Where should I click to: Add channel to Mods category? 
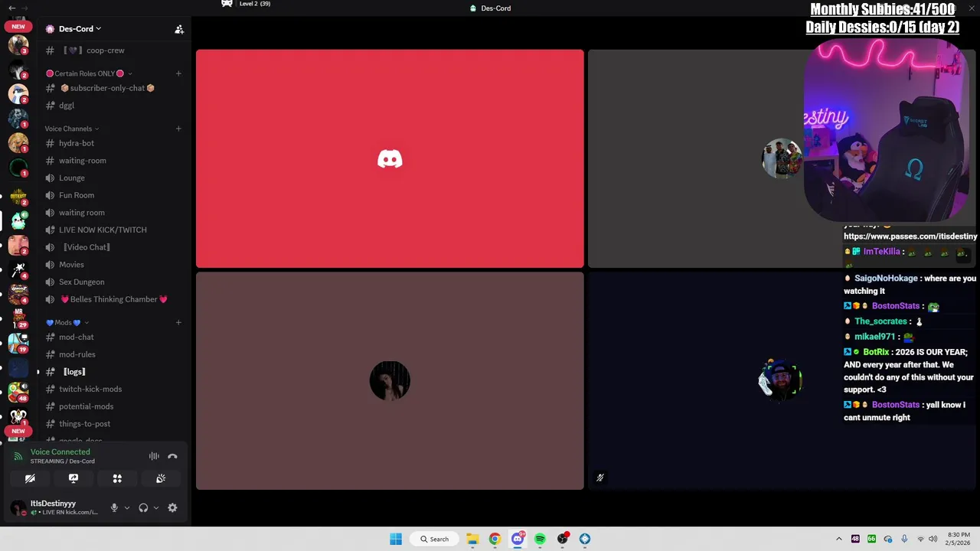click(178, 322)
